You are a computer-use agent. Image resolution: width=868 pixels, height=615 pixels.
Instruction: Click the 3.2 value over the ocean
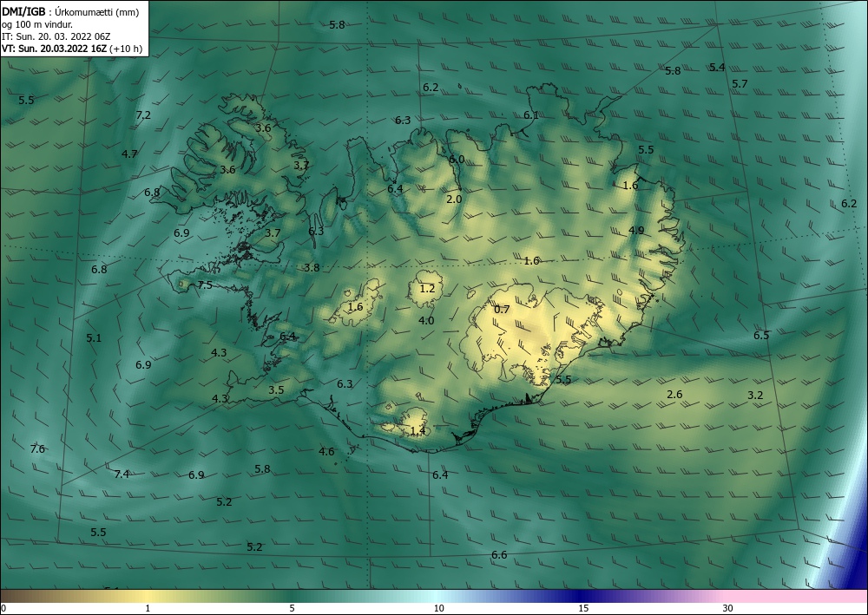(x=755, y=395)
